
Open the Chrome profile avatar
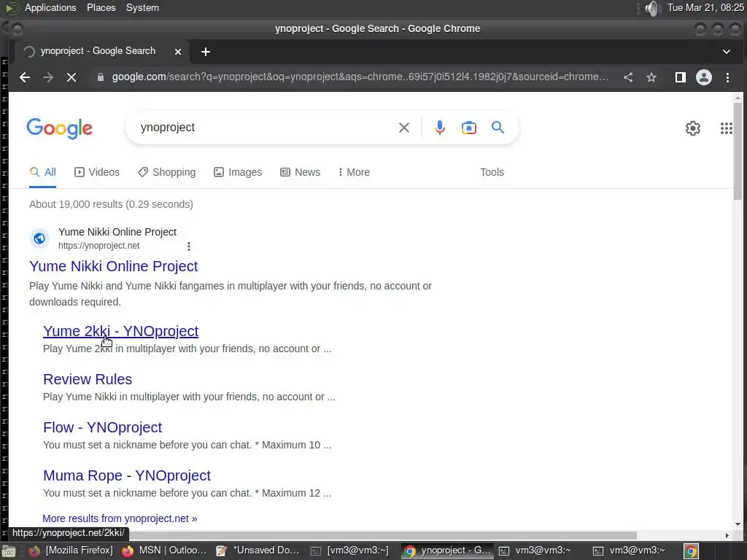pos(704,77)
